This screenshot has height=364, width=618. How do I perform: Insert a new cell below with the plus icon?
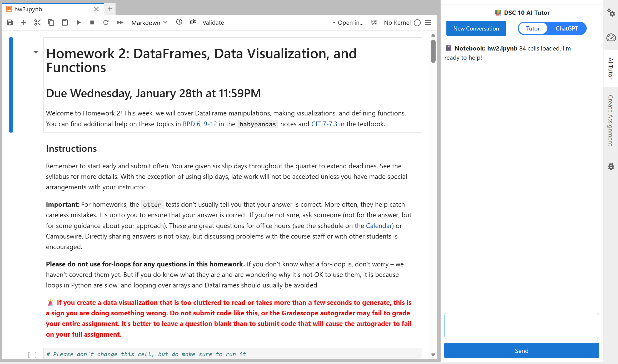(23, 23)
